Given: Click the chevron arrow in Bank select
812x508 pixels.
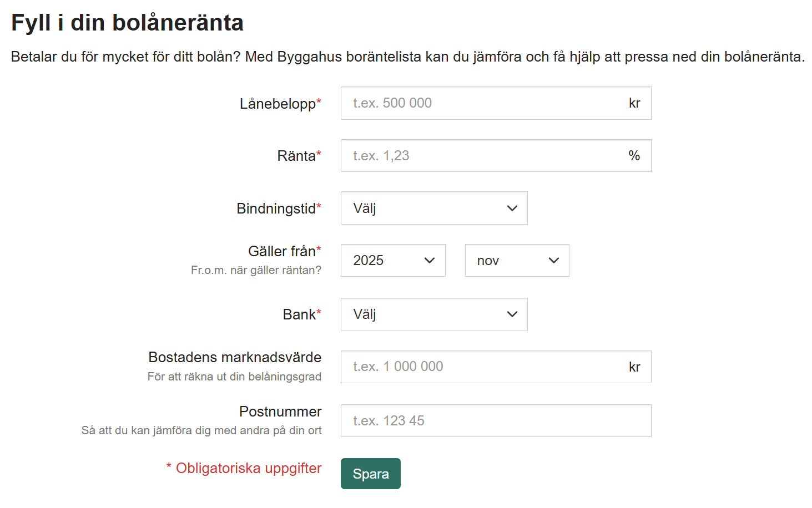Looking at the screenshot, I should point(512,314).
